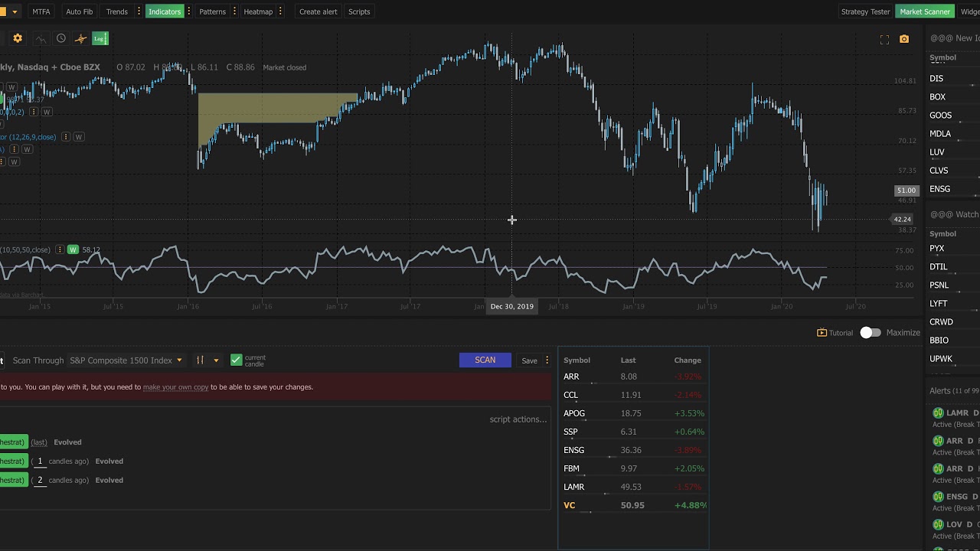
Task: Uncheck the current candle checkbox
Action: (x=236, y=360)
